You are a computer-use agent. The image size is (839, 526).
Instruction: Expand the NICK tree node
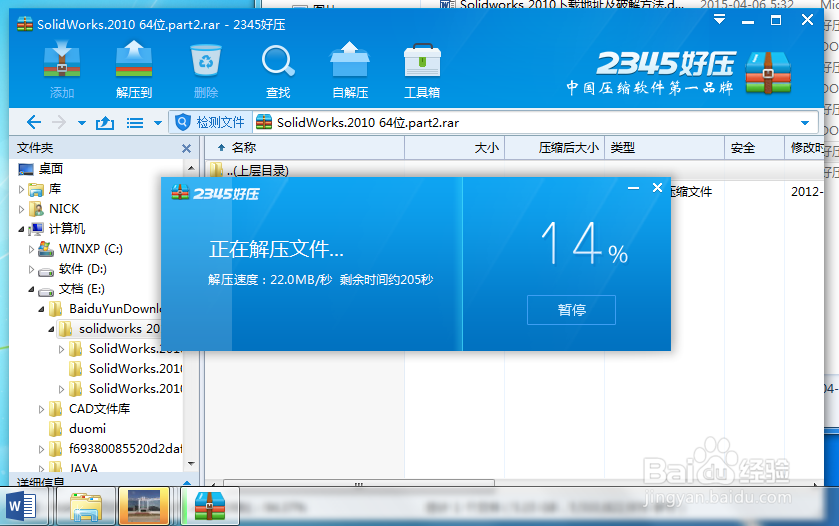(21, 209)
